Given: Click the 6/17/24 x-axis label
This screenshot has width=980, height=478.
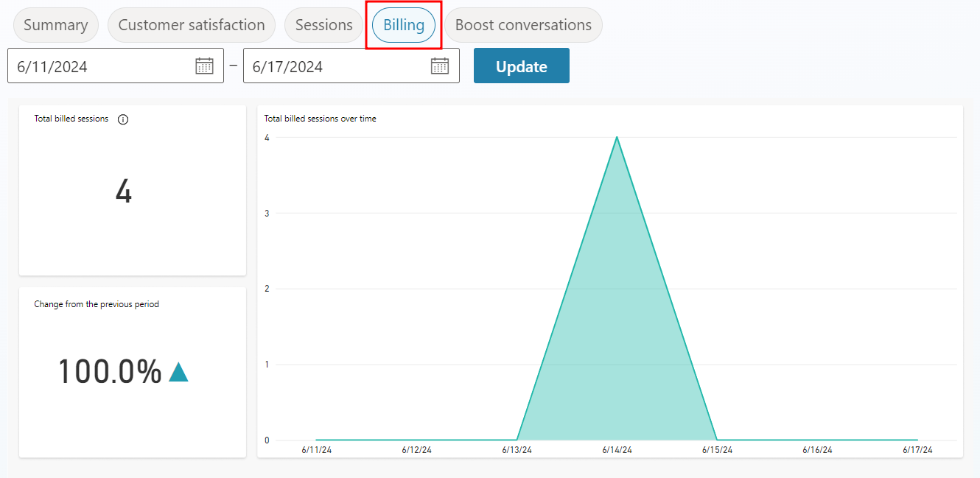Looking at the screenshot, I should click(x=917, y=449).
